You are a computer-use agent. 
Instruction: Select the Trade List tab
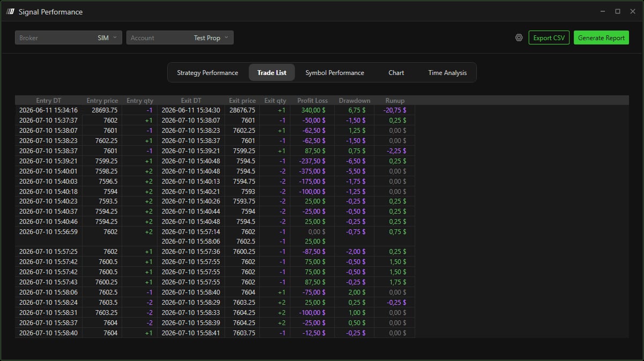(x=272, y=72)
